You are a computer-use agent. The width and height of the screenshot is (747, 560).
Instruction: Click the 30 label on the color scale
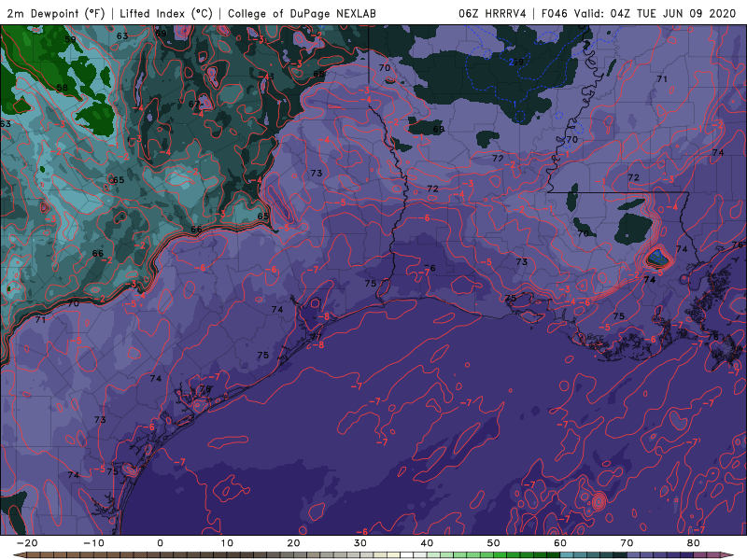pyautogui.click(x=360, y=543)
